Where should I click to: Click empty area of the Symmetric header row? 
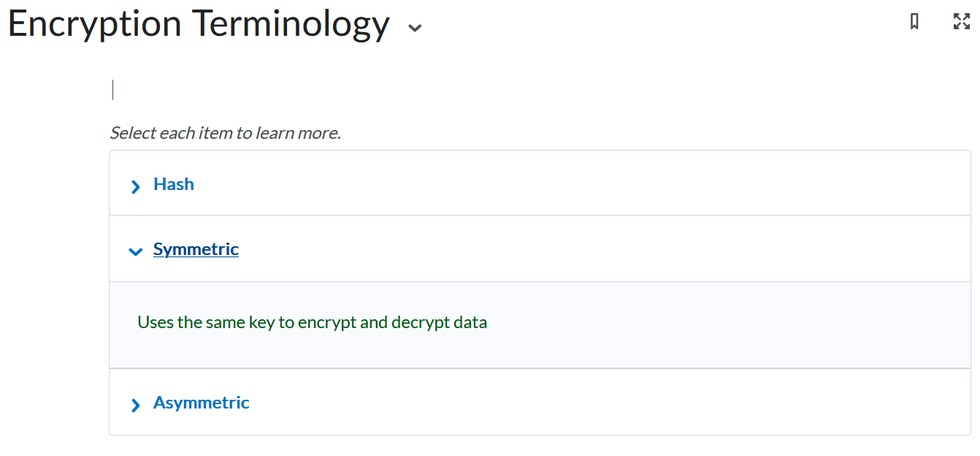[x=584, y=249]
